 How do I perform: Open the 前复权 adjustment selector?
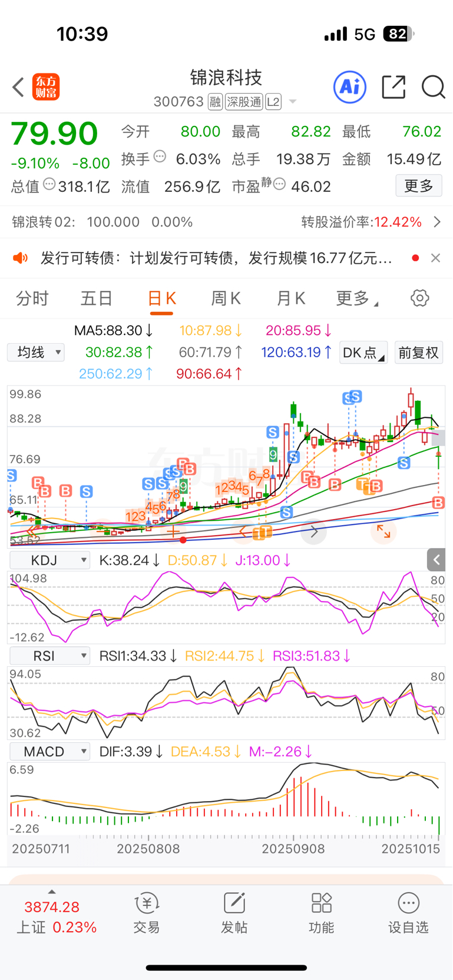[418, 353]
